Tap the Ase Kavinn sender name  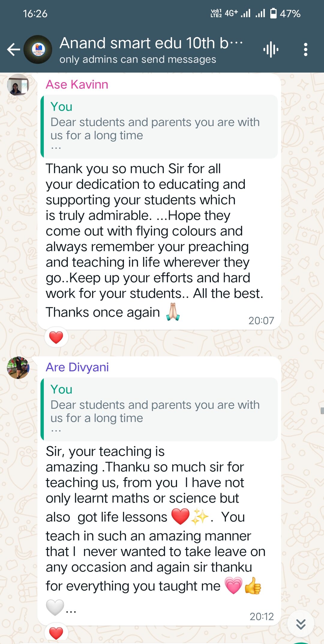[77, 85]
